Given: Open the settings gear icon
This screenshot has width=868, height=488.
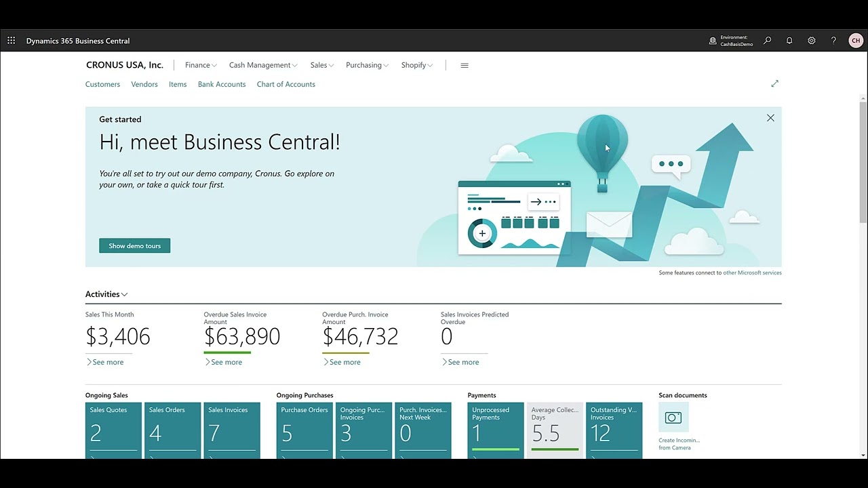Looking at the screenshot, I should pyautogui.click(x=812, y=41).
